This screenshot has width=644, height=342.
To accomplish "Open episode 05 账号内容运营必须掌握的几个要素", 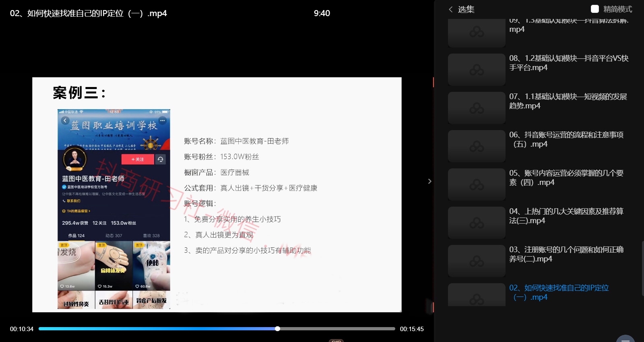I will 566,178.
